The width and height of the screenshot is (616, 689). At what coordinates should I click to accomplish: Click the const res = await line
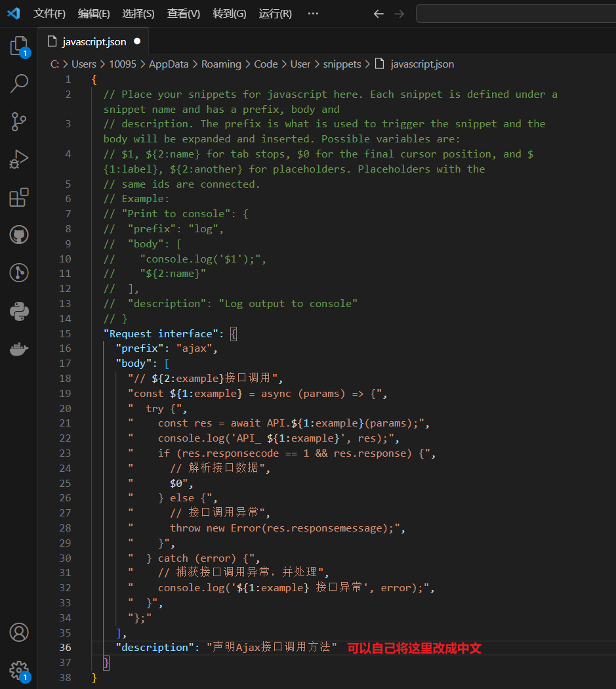click(x=288, y=423)
